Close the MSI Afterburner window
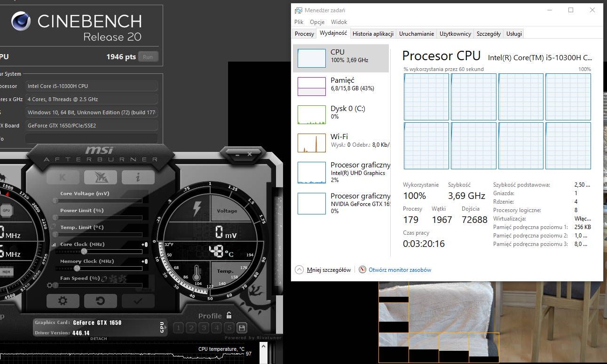 pyautogui.click(x=250, y=154)
